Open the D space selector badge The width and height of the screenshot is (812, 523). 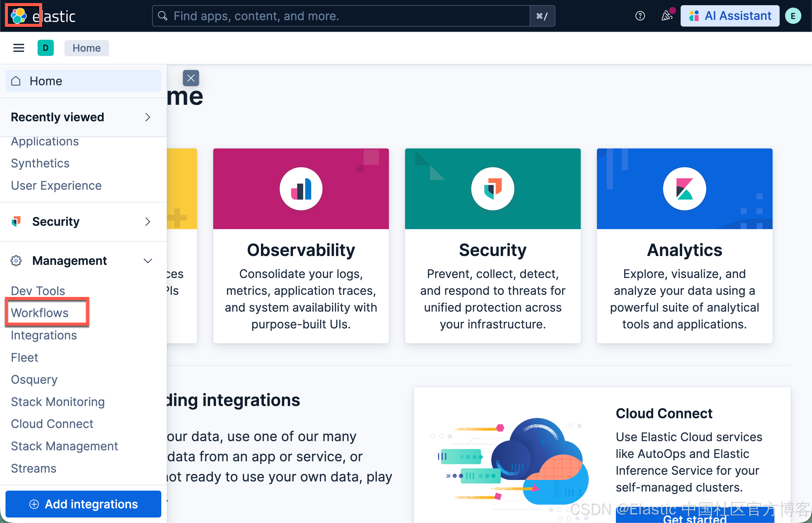click(46, 48)
